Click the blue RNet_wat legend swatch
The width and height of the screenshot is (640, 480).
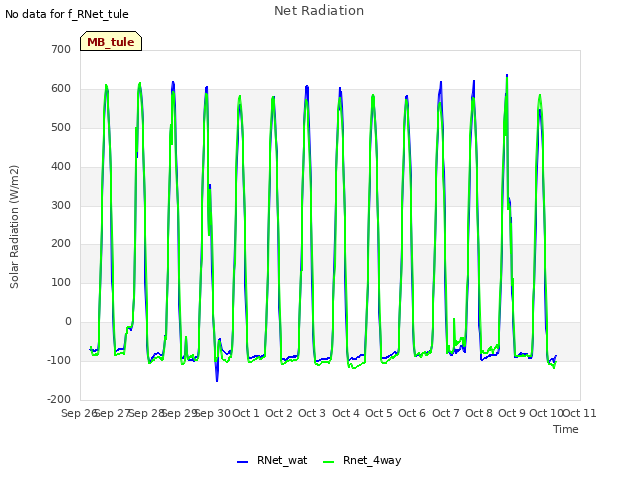pyautogui.click(x=242, y=462)
